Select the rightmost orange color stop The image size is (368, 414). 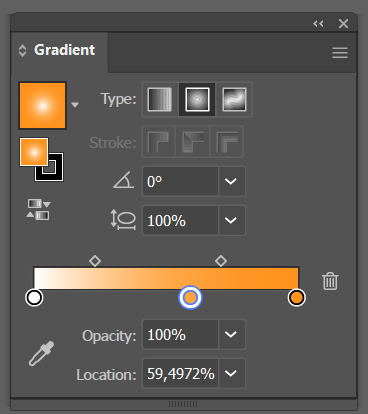297,298
